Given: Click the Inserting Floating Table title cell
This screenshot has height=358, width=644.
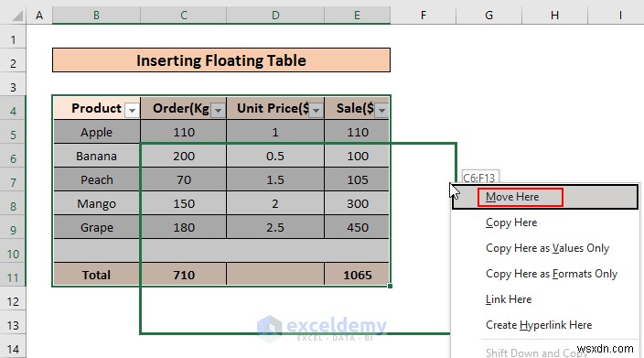Looking at the screenshot, I should (221, 60).
